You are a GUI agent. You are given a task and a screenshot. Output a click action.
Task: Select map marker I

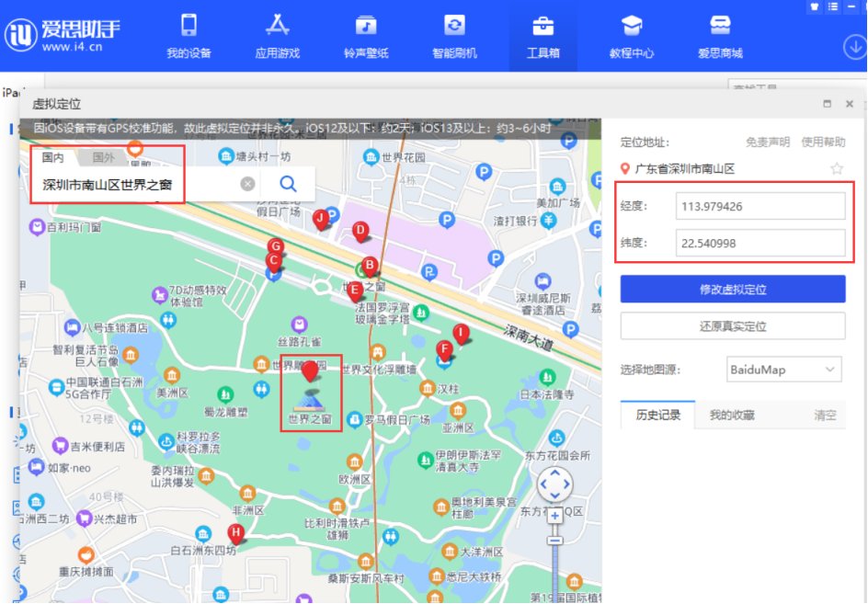pyautogui.click(x=461, y=334)
